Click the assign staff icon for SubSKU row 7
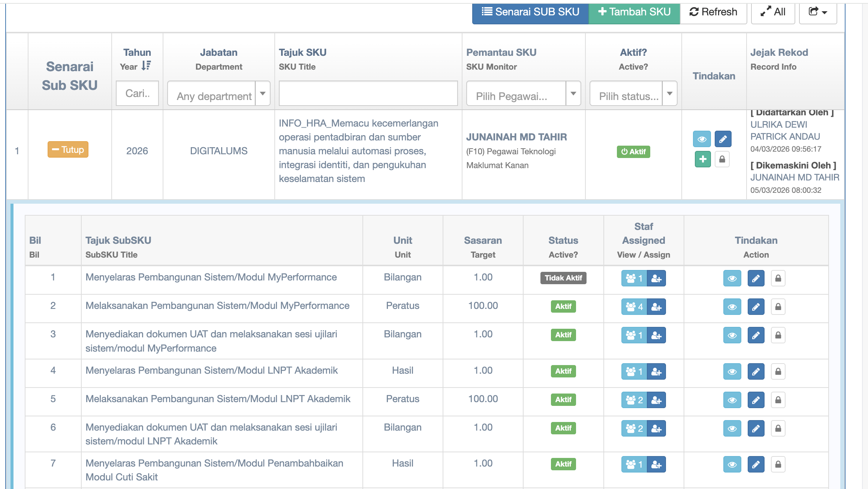 click(x=656, y=465)
